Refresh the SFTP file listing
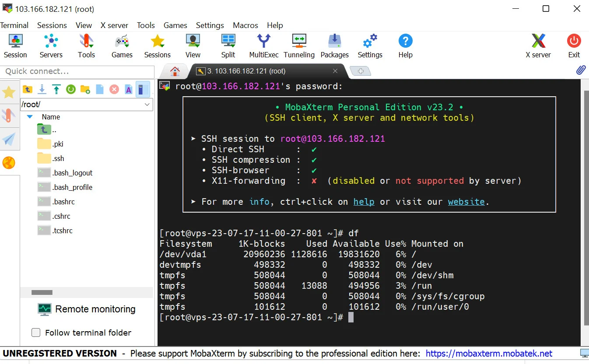This screenshot has width=589, height=364. tap(70, 89)
